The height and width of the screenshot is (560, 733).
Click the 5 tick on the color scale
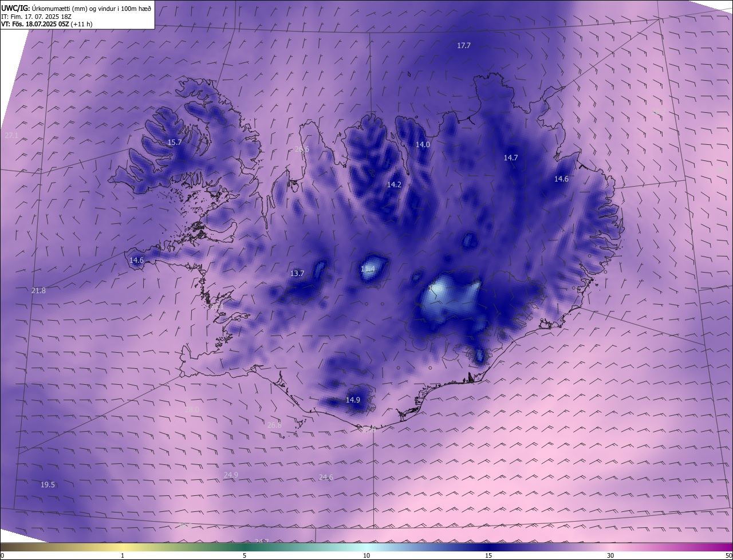pyautogui.click(x=245, y=555)
